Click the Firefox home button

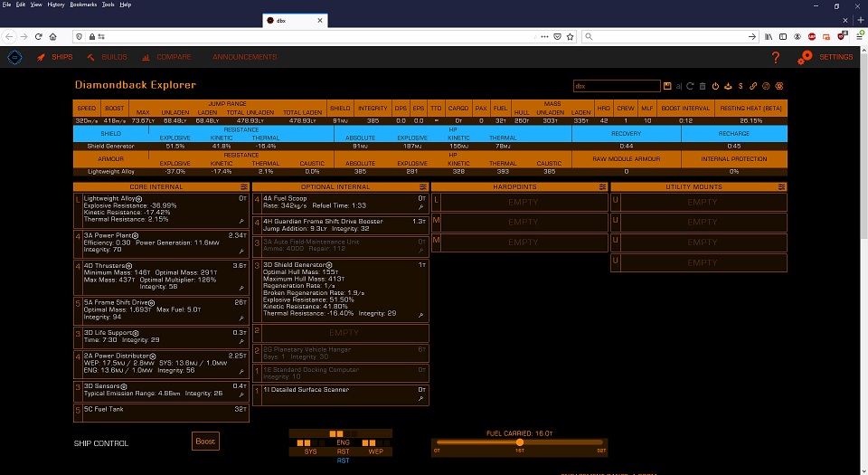53,36
